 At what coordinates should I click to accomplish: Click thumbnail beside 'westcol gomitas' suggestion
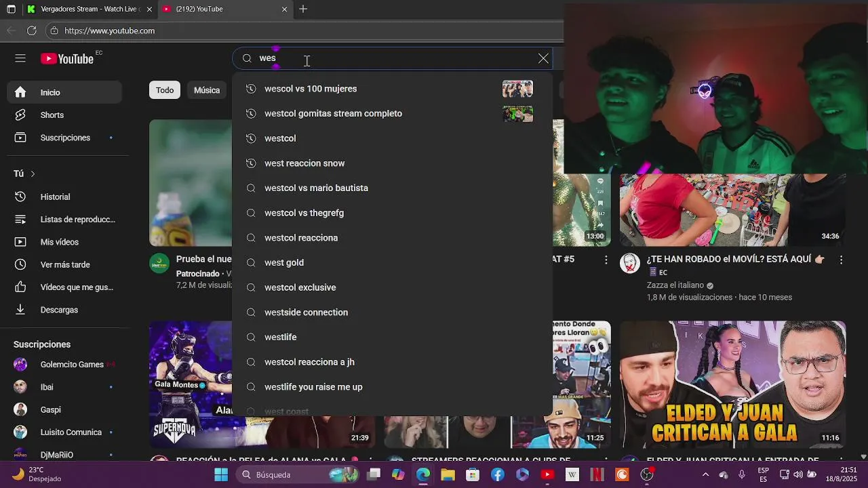(517, 113)
